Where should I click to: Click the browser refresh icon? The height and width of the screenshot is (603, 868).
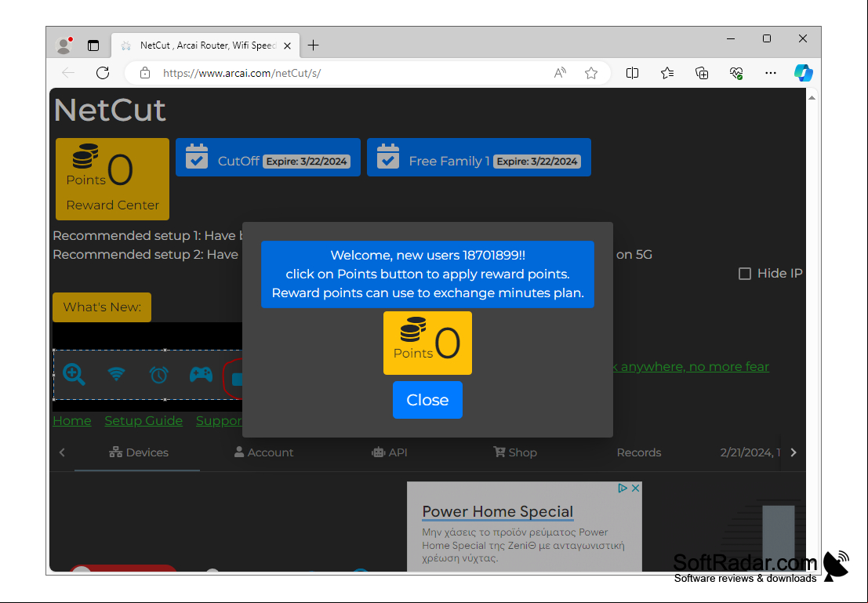(x=103, y=73)
